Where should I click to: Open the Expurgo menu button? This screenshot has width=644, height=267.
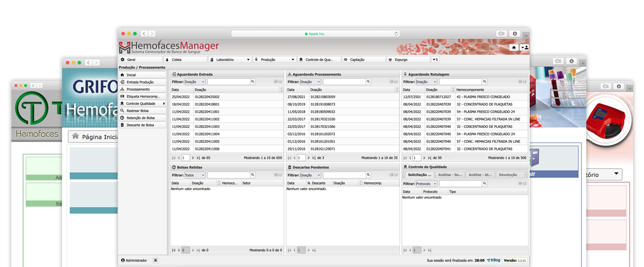click(408, 59)
